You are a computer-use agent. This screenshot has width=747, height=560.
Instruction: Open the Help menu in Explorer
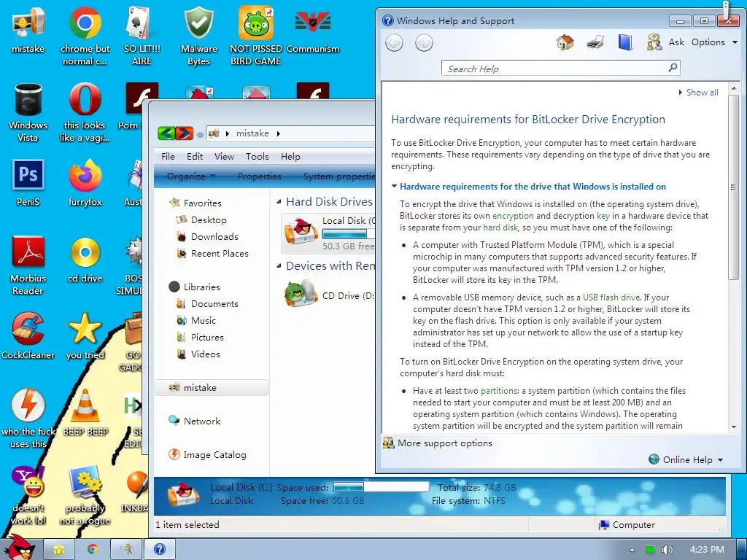[x=290, y=156]
